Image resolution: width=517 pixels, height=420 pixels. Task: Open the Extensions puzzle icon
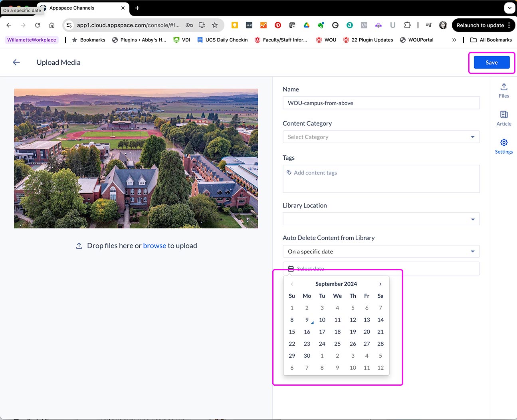point(407,25)
